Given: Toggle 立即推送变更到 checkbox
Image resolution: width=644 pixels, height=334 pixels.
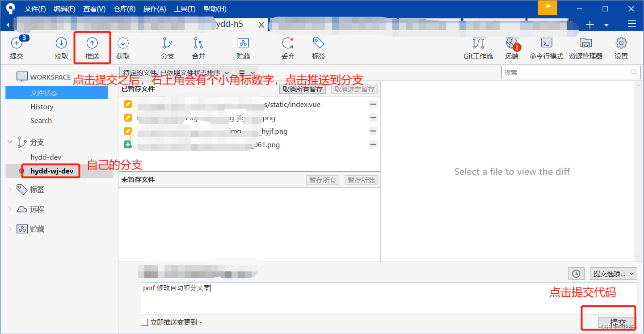Looking at the screenshot, I should tap(144, 322).
